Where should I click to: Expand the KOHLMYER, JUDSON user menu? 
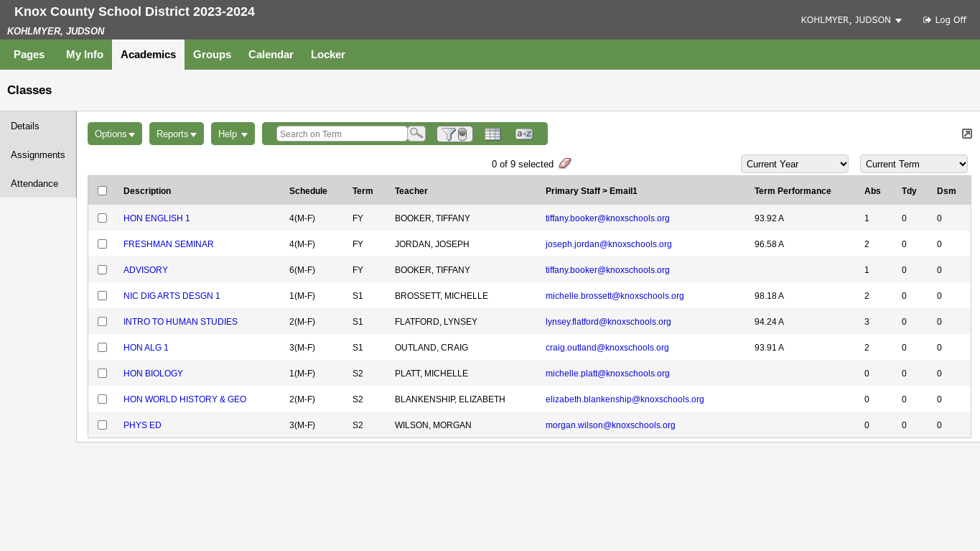click(851, 20)
